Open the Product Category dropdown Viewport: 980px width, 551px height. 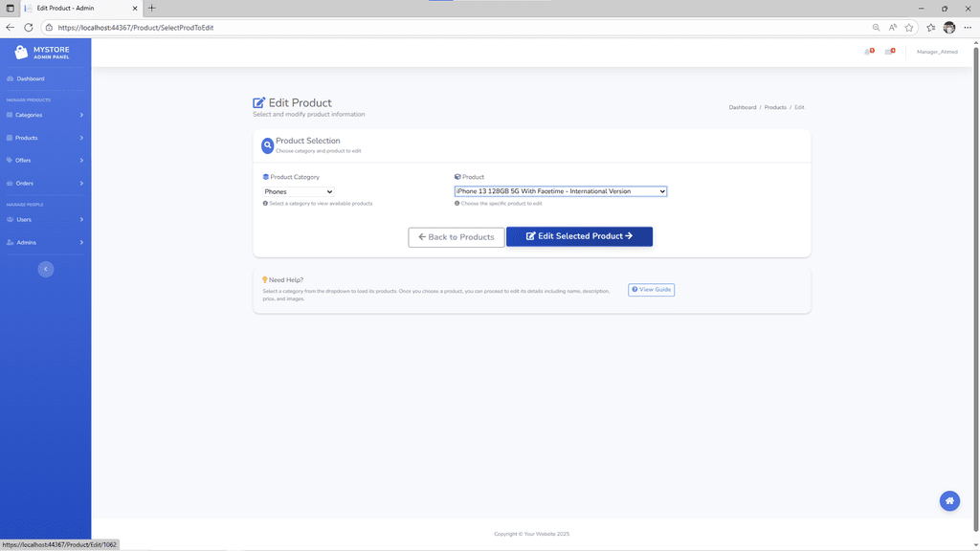click(x=298, y=192)
